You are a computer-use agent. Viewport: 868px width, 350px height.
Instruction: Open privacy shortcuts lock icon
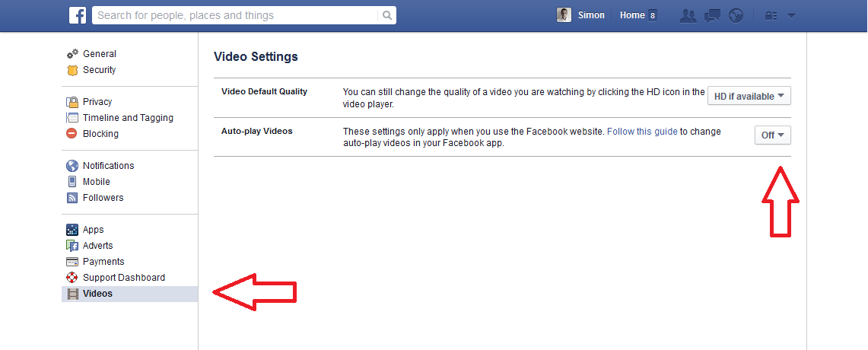[771, 15]
